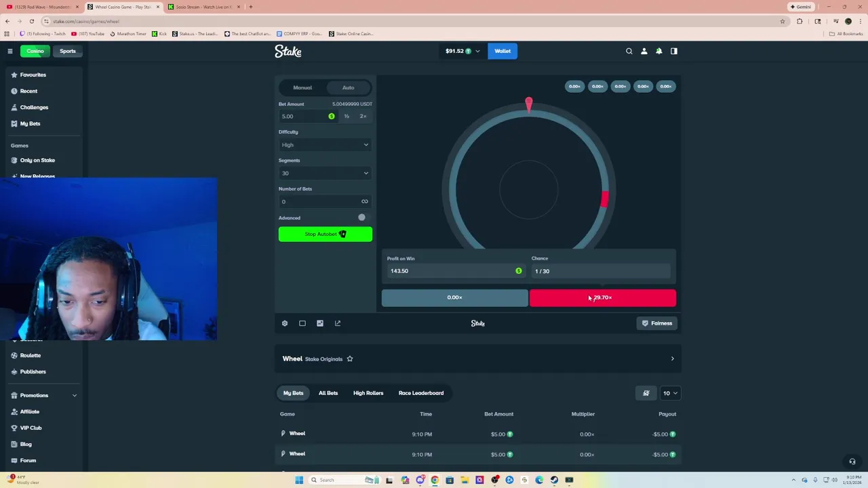This screenshot has width=868, height=488.
Task: Select the All Bets tab
Action: tap(328, 393)
